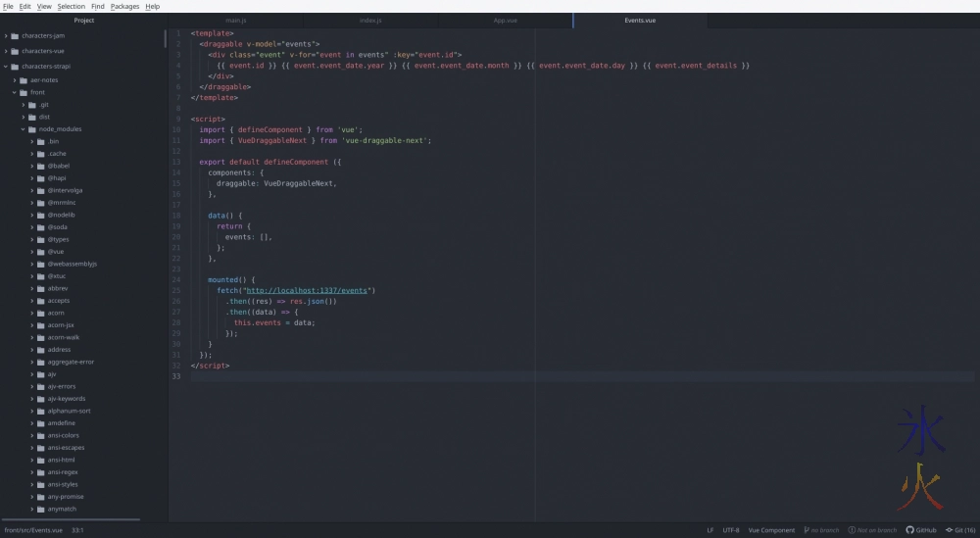This screenshot has height=538, width=980.
Task: Click the 'no branch' git branch icon
Action: [x=805, y=530]
